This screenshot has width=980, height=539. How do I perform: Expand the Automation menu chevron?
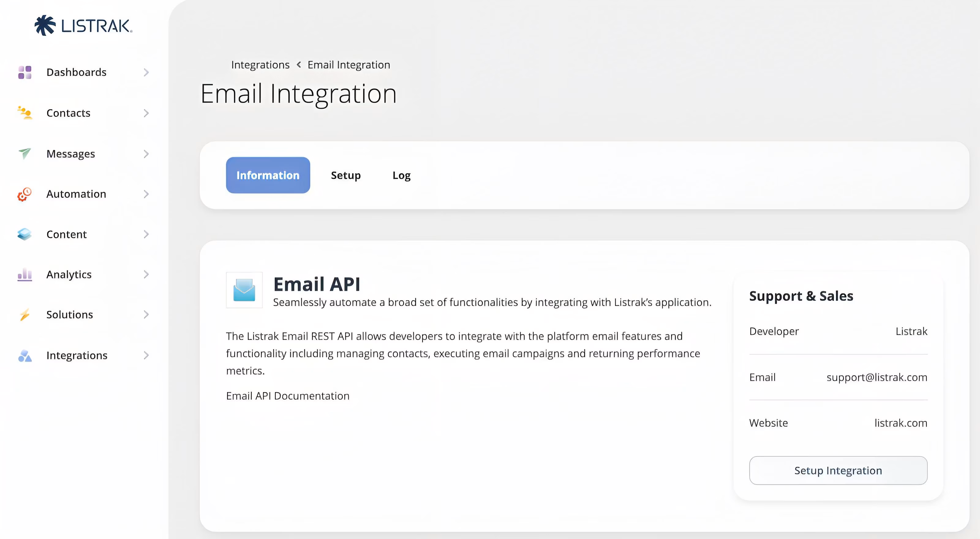pos(146,194)
